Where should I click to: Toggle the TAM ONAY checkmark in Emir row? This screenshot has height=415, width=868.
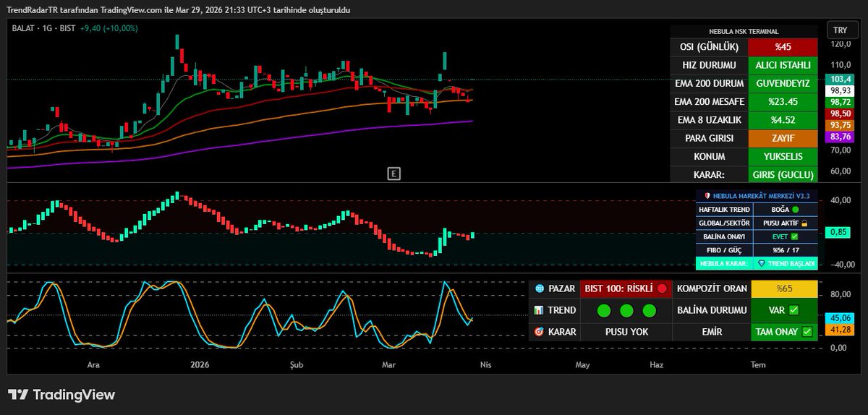(807, 333)
